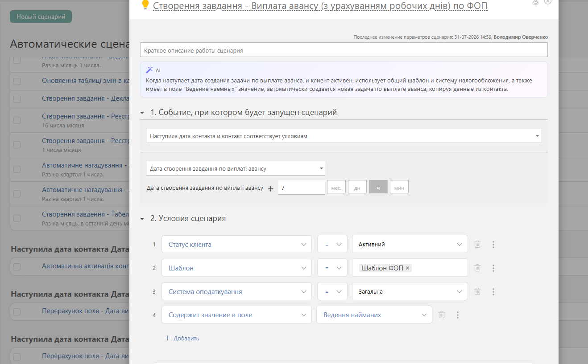Delete the Шаблон condition with the trash icon

(477, 268)
